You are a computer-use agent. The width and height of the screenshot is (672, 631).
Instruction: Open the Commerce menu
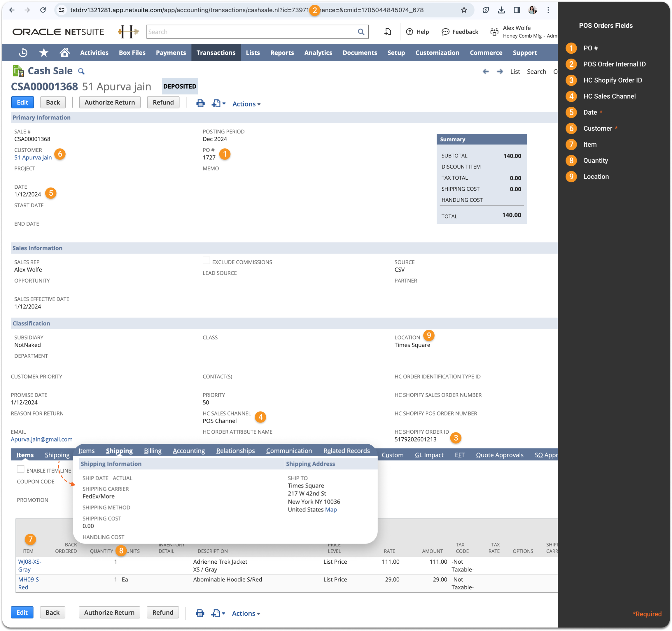pos(486,53)
